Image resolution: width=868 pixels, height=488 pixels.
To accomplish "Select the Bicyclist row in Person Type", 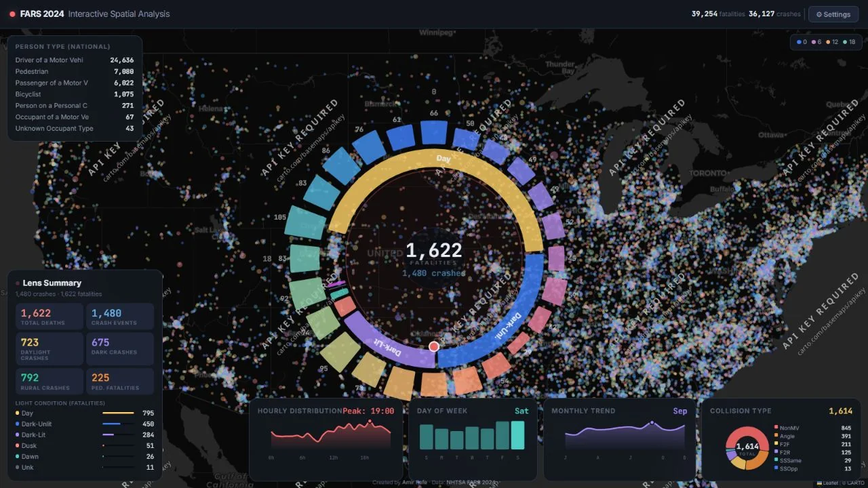I will pyautogui.click(x=75, y=94).
